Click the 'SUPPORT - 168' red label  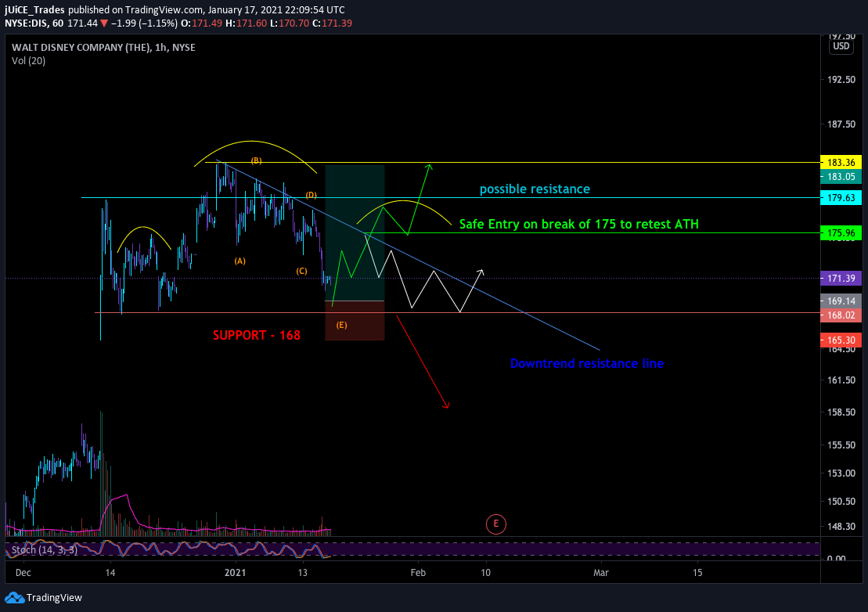(x=257, y=335)
